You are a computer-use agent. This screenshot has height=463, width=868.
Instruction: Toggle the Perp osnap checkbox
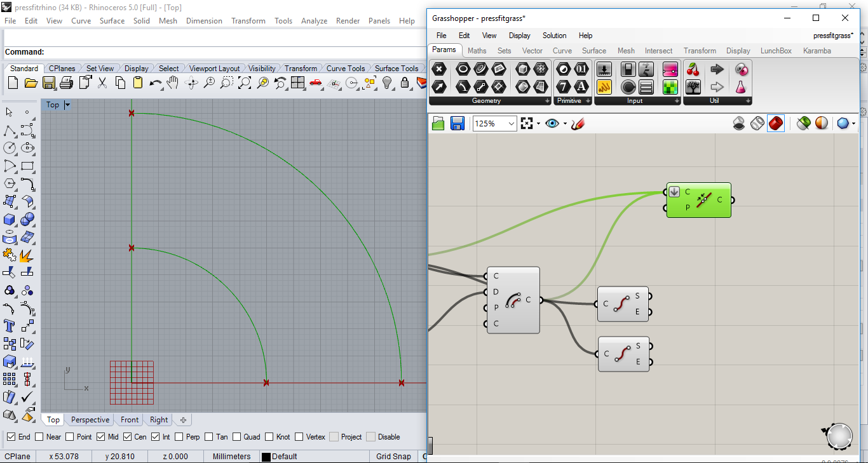tap(179, 437)
